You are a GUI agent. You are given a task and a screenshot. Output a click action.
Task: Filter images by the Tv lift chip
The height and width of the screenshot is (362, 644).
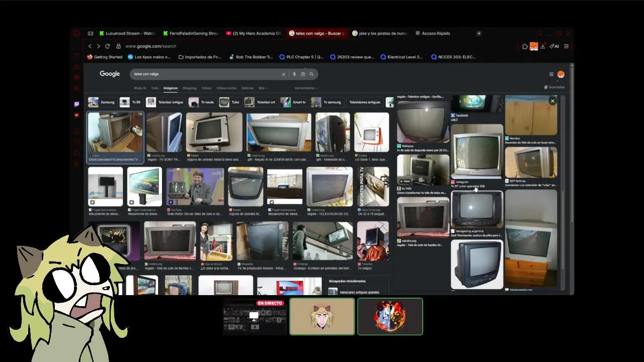pos(131,102)
